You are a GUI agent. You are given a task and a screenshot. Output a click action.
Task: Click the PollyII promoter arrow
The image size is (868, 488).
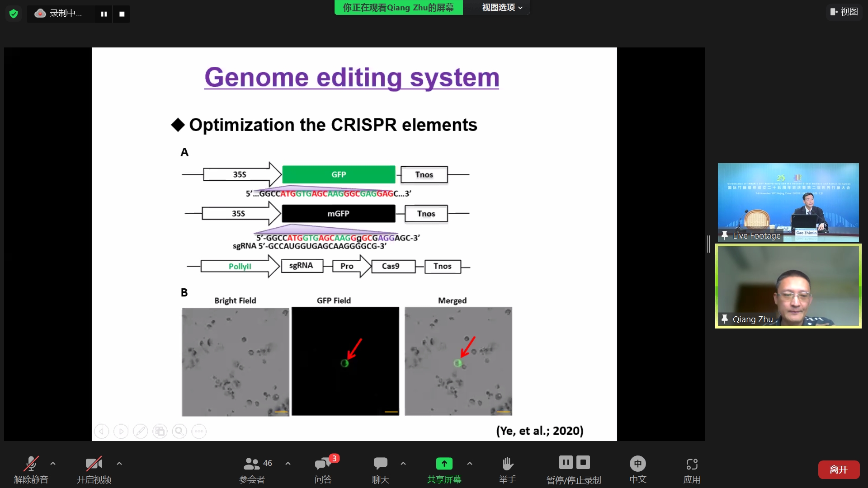[x=240, y=266]
